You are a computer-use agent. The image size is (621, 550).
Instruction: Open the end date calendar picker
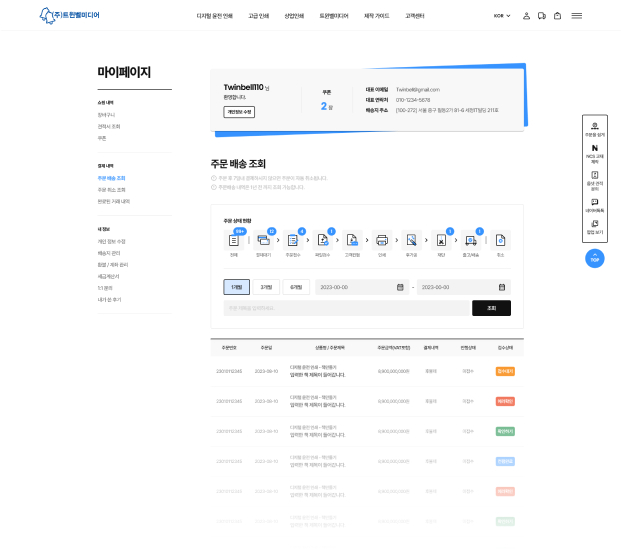504,287
